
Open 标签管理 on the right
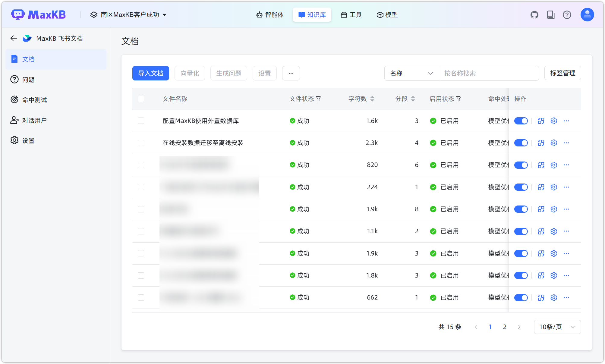(562, 73)
